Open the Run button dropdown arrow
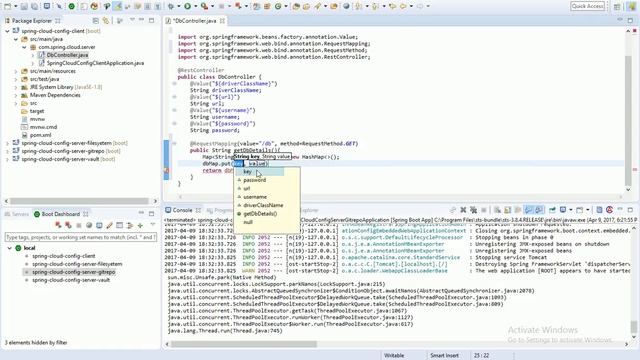This screenshot has height=360, width=640. click(x=196, y=6)
